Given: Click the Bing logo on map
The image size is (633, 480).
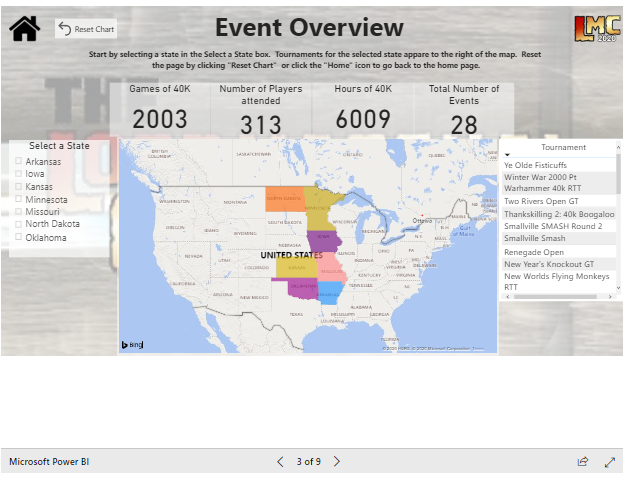Looking at the screenshot, I should tap(132, 344).
